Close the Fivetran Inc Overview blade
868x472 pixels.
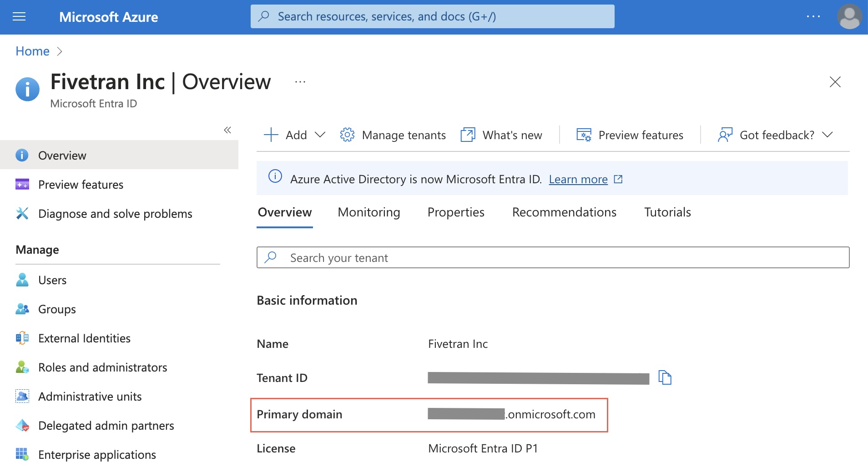click(835, 82)
